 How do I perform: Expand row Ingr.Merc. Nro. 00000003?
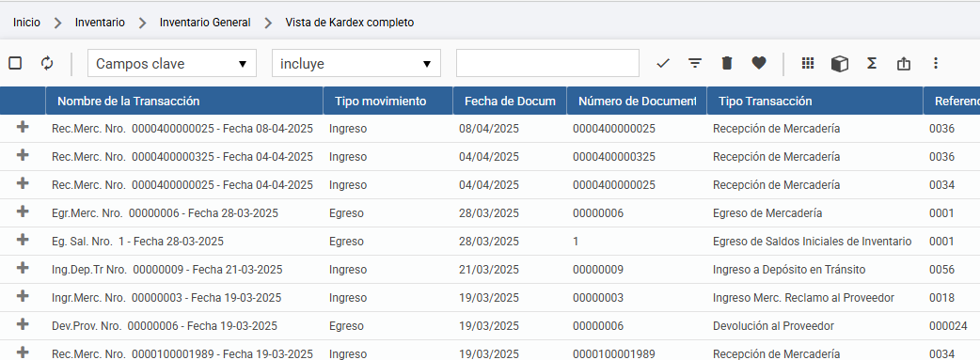coord(23,296)
